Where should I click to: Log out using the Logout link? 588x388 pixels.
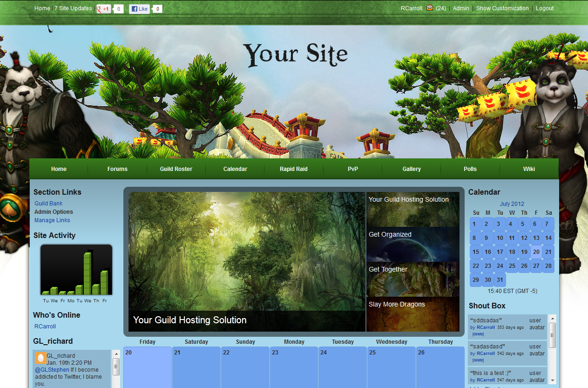pyautogui.click(x=545, y=8)
